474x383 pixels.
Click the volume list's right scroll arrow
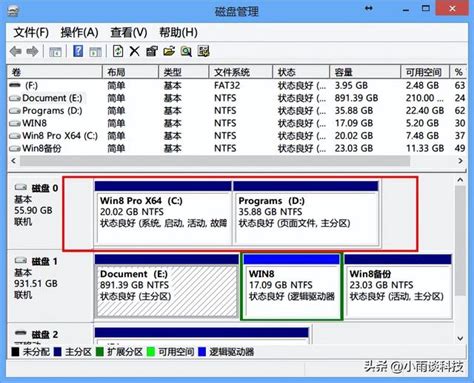[460, 161]
